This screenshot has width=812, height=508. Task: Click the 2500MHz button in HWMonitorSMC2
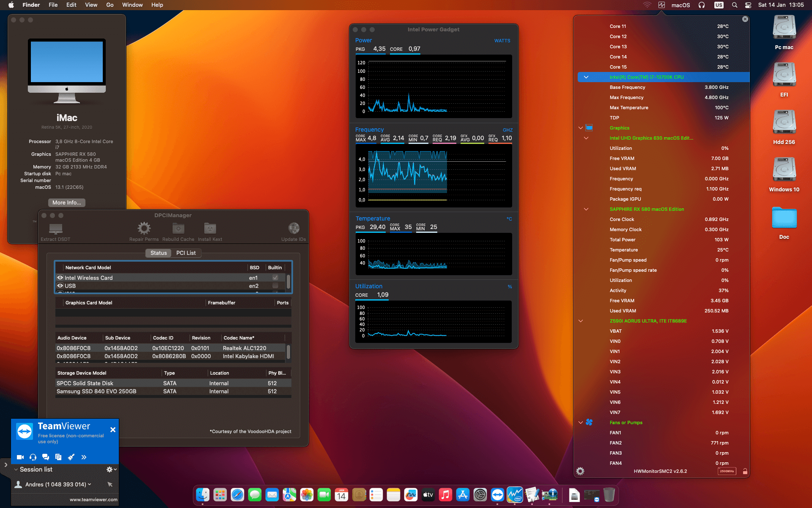(x=727, y=471)
